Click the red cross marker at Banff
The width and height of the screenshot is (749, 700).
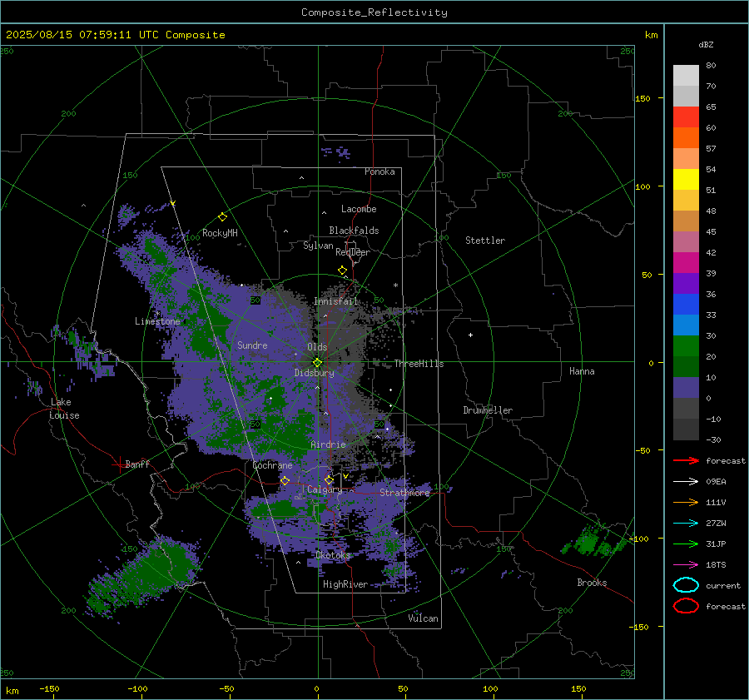119,464
